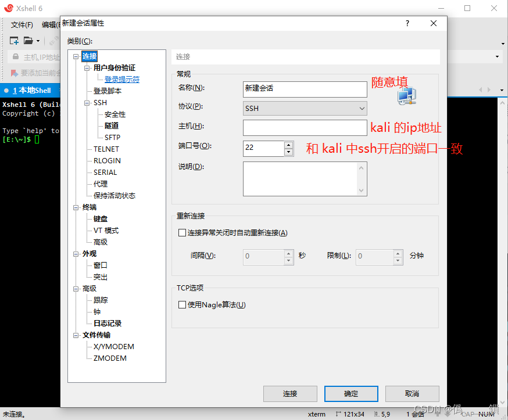
Task: Click the red flag icon below the toolbar
Action: click(x=13, y=72)
